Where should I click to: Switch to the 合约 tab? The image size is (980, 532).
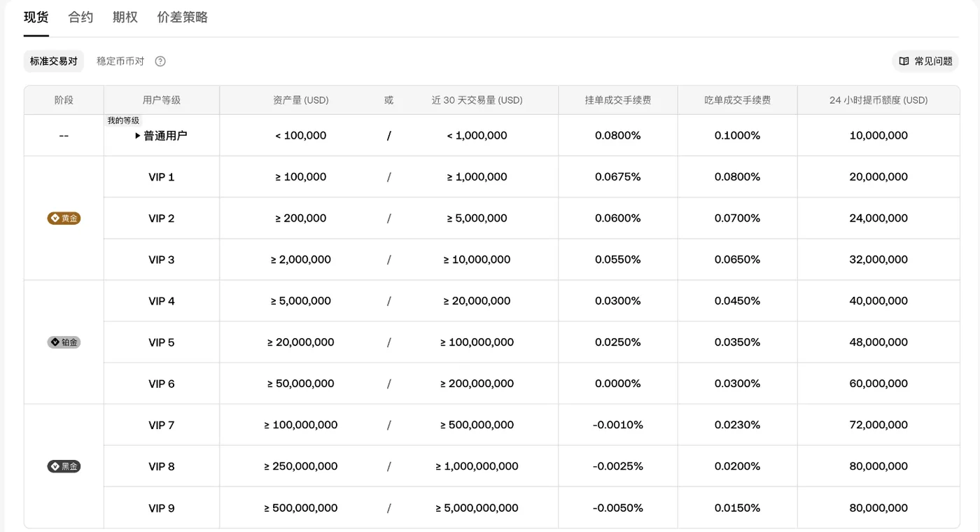click(80, 17)
